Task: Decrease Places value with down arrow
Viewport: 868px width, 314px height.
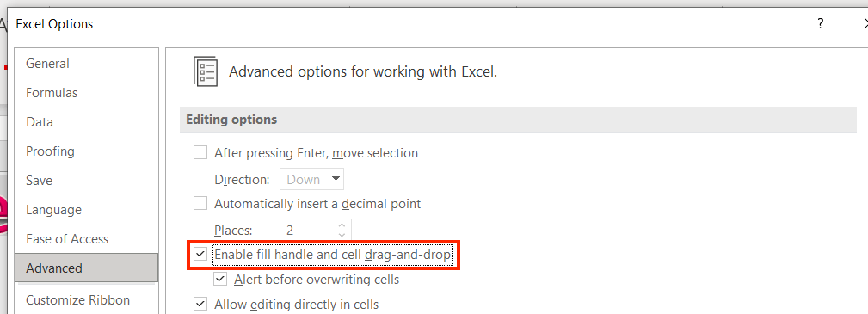Action: pyautogui.click(x=342, y=235)
